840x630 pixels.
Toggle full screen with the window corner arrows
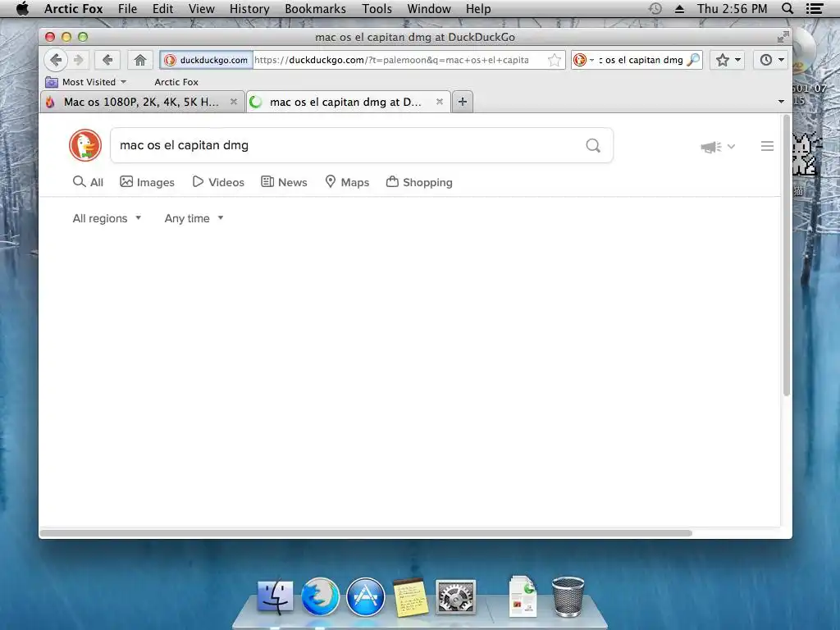(783, 36)
